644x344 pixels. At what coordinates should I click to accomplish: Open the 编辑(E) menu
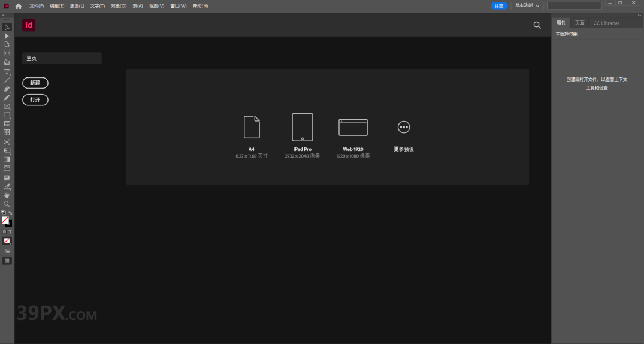tap(57, 6)
